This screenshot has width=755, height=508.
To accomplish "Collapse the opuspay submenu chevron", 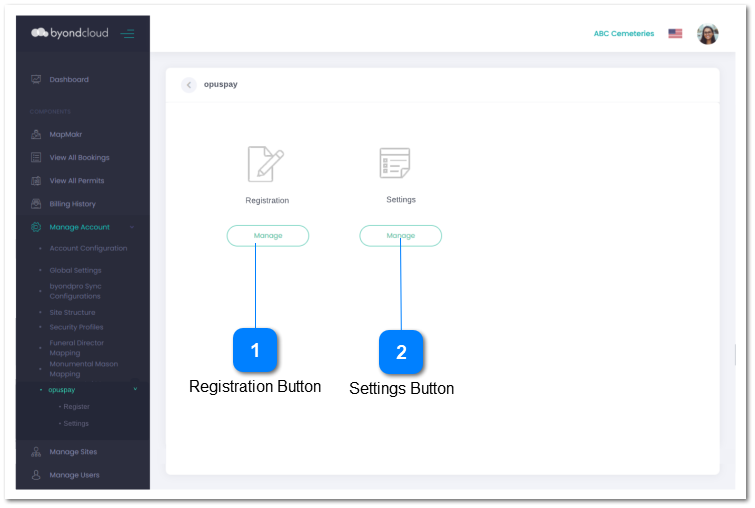I will (135, 389).
